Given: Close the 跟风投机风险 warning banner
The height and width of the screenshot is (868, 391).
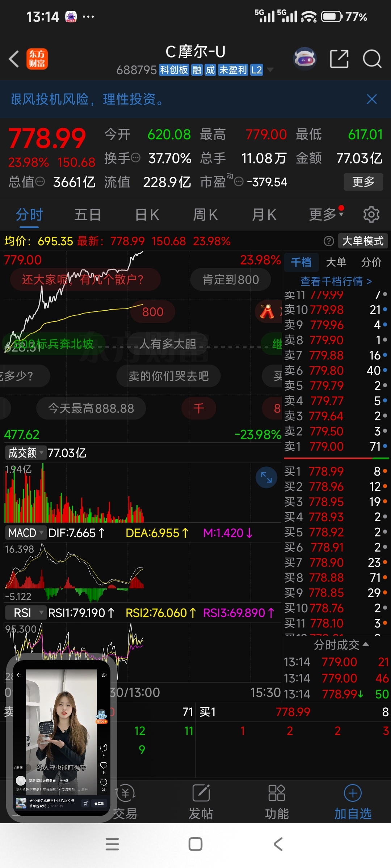Looking at the screenshot, I should [372, 99].
